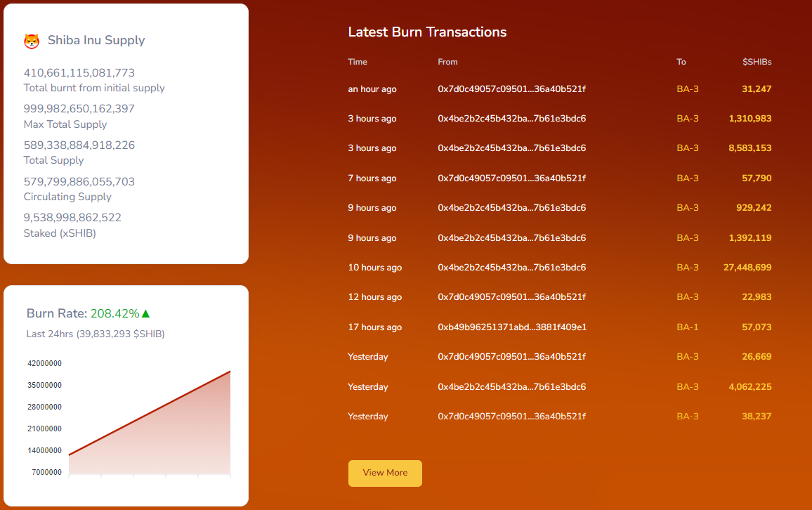This screenshot has width=812, height=510.
Task: Select the max supply value 999,982,650,162,397
Action: tap(79, 109)
